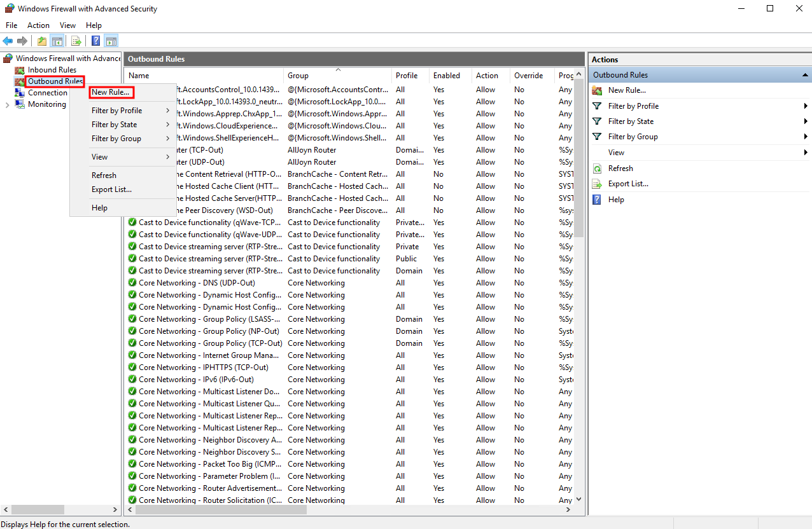
Task: Click green check of Core Networking - DNS (UDP-Out)
Action: tap(132, 283)
